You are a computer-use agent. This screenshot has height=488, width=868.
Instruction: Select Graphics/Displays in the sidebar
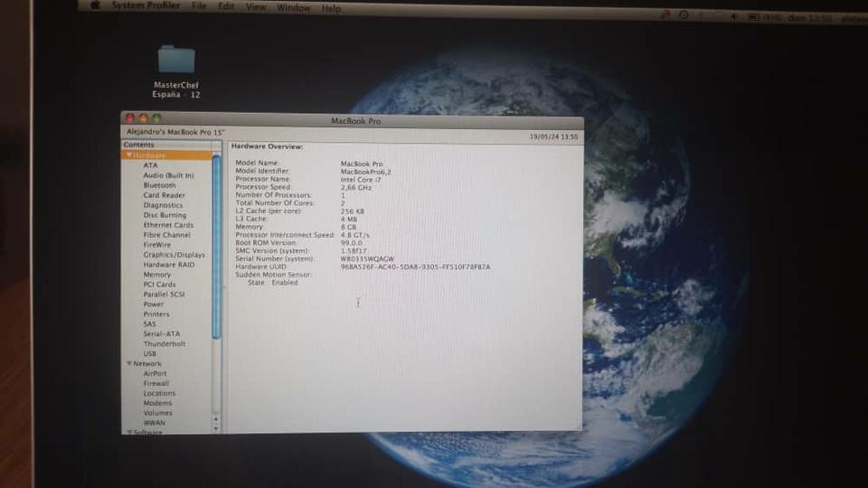(x=174, y=255)
